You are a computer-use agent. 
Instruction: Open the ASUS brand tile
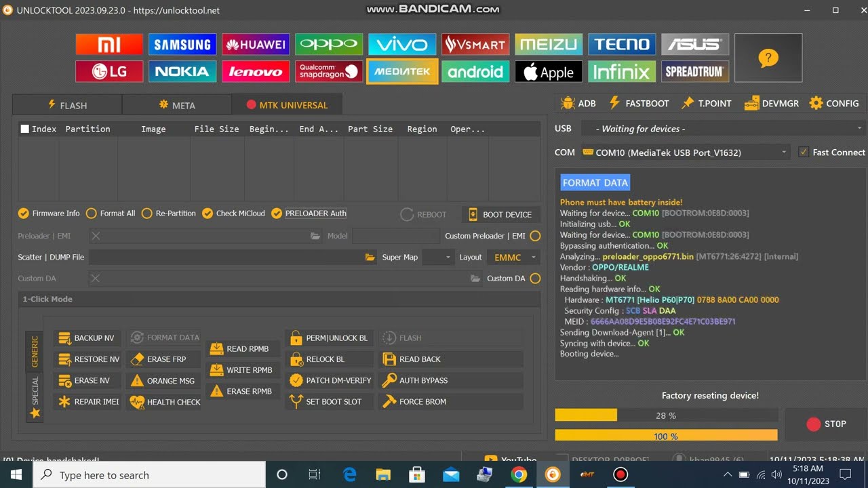coord(695,45)
